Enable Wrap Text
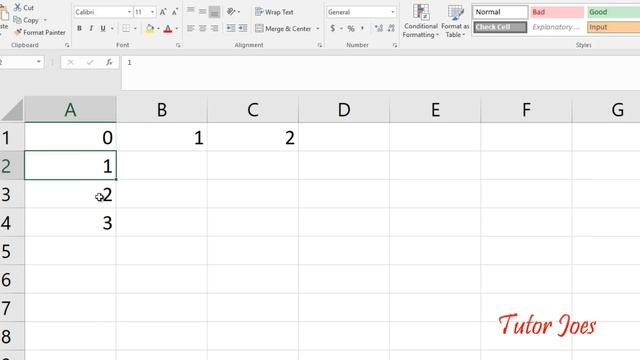Image resolution: width=640 pixels, height=360 pixels. (274, 12)
